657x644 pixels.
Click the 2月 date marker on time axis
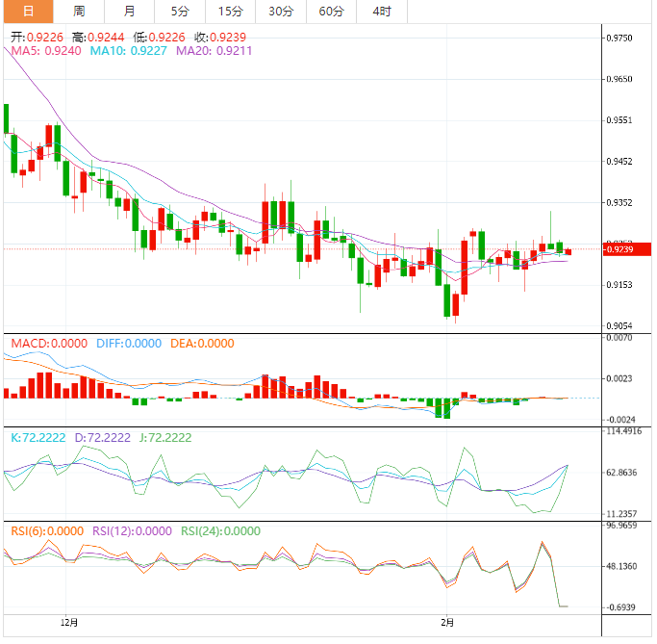click(446, 623)
